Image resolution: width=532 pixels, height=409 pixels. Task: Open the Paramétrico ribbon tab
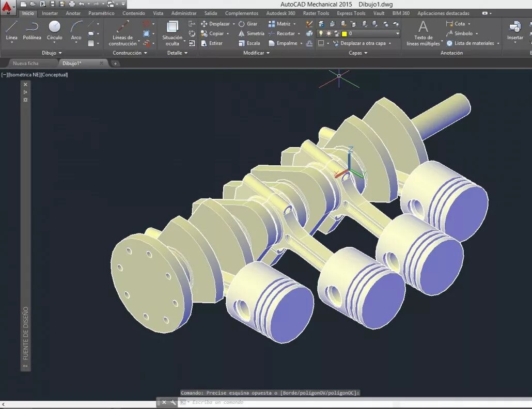pyautogui.click(x=101, y=13)
